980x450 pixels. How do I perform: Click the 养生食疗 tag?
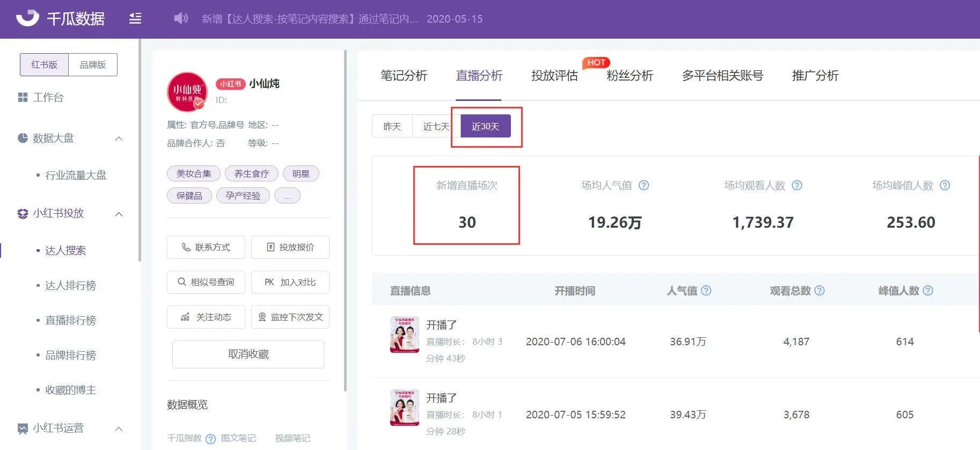pos(251,173)
